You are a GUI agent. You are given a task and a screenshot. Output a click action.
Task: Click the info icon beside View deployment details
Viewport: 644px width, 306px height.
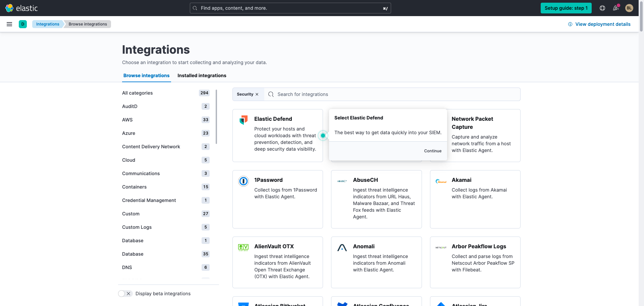570,24
